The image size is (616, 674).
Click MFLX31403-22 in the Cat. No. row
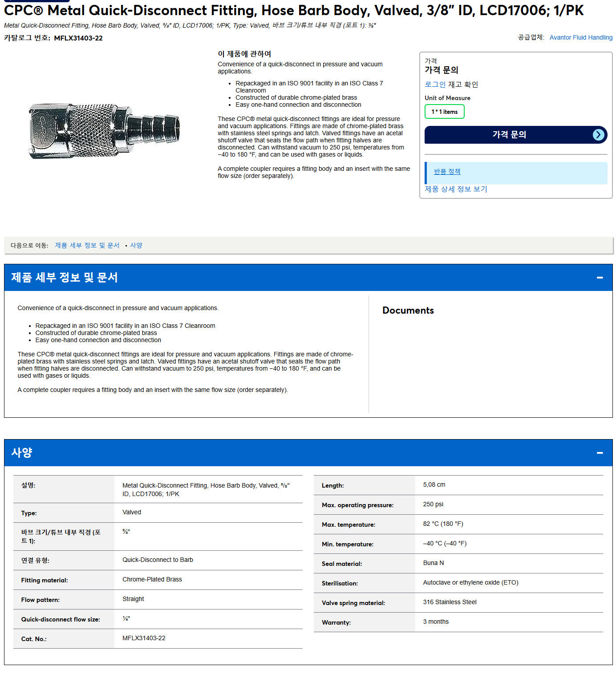click(144, 638)
